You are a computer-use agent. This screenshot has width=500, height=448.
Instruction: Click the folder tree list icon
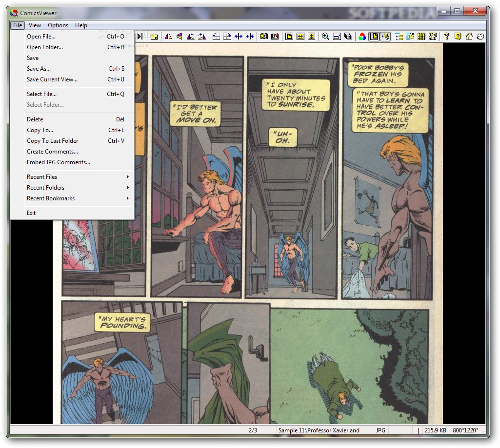tap(399, 37)
